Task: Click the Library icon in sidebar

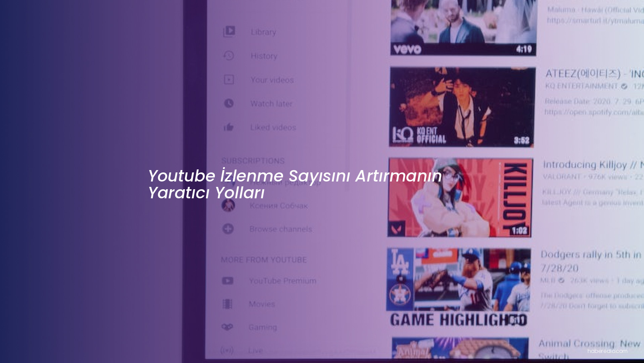Action: click(x=229, y=32)
